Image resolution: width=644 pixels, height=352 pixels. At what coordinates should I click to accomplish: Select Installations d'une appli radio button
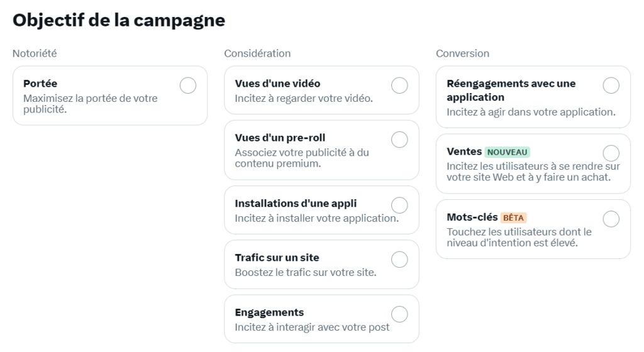[399, 205]
